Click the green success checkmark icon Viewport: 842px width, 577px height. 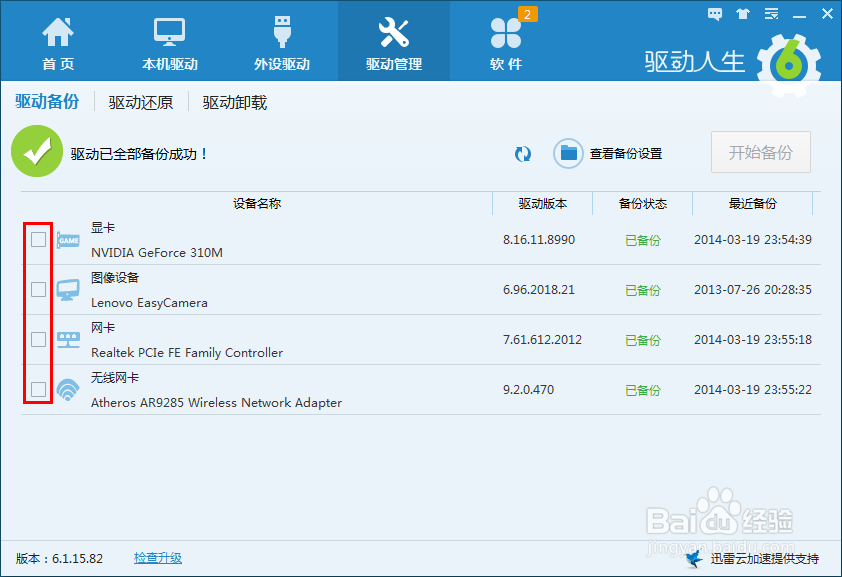[37, 151]
